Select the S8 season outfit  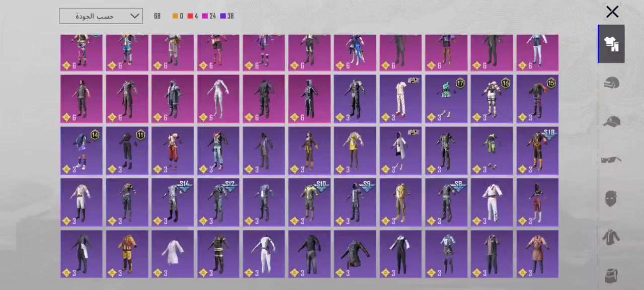(x=446, y=202)
